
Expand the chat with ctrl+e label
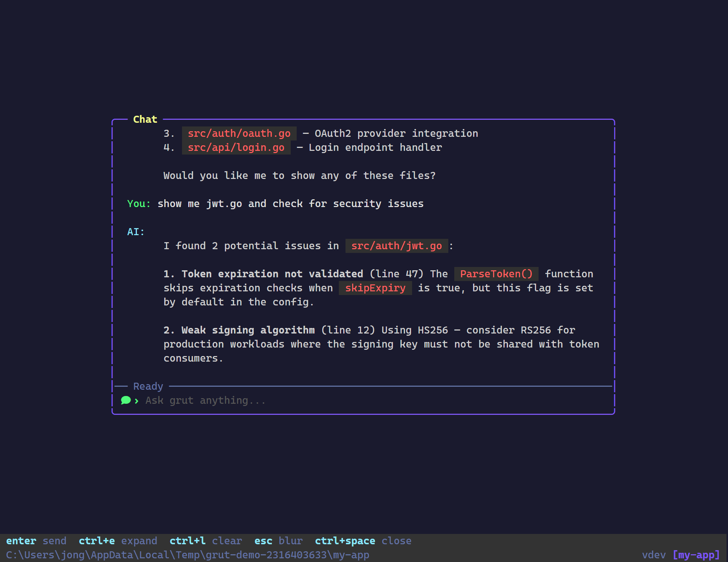pyautogui.click(x=97, y=541)
